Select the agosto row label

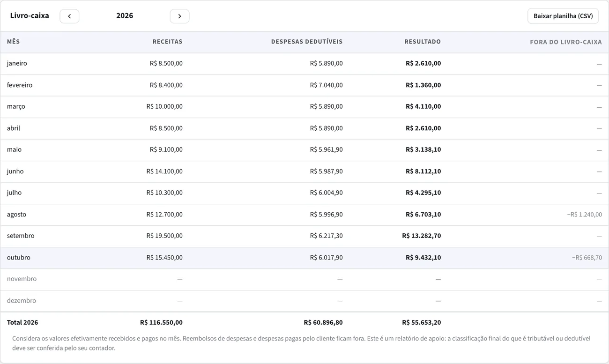16,215
